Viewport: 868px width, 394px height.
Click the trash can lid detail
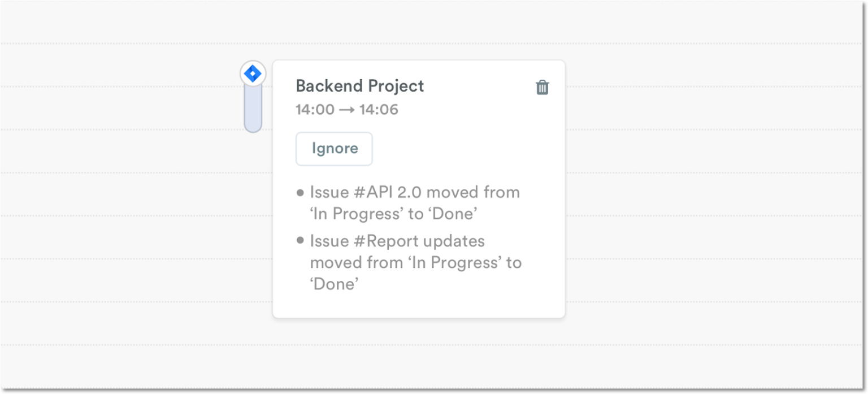(542, 83)
